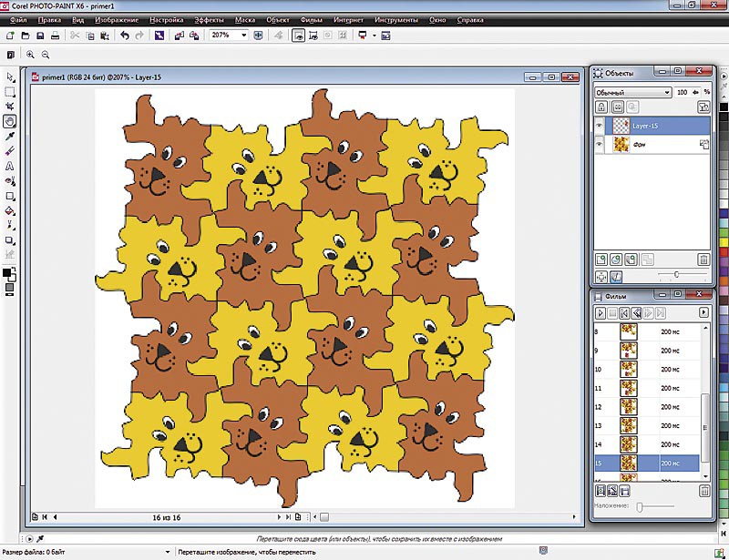Toggle the highlighted edit-mode button in Objects panel
This screenshot has height=560, width=729.
pyautogui.click(x=616, y=277)
